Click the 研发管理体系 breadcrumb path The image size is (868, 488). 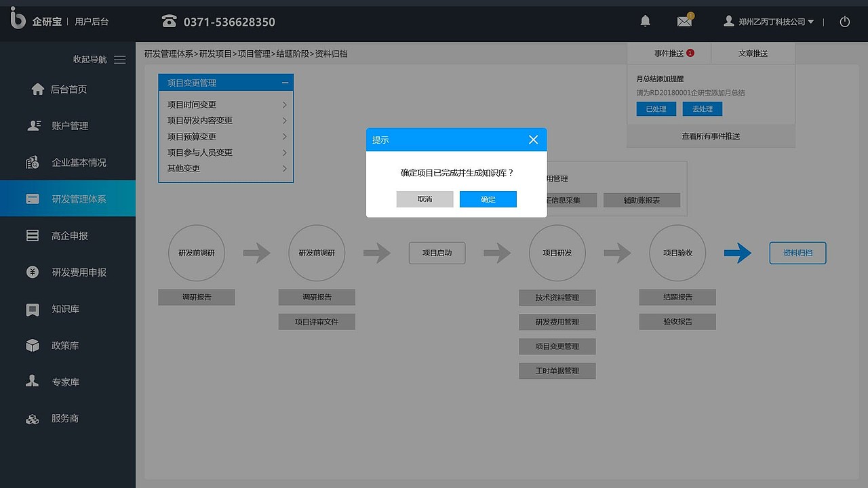click(169, 54)
